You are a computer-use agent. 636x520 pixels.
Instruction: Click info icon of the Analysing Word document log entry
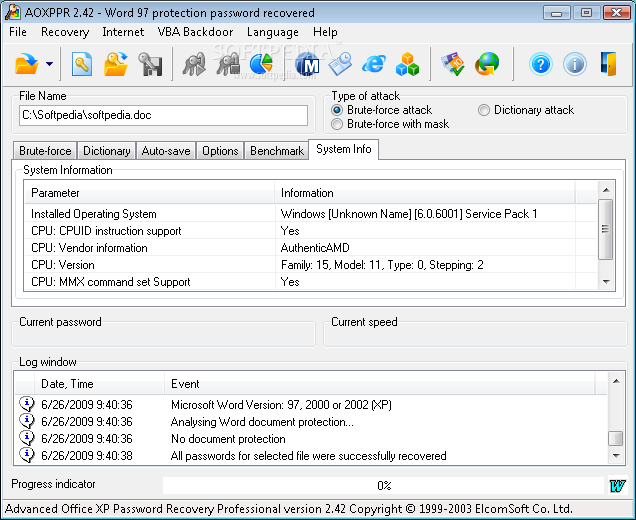pos(27,421)
